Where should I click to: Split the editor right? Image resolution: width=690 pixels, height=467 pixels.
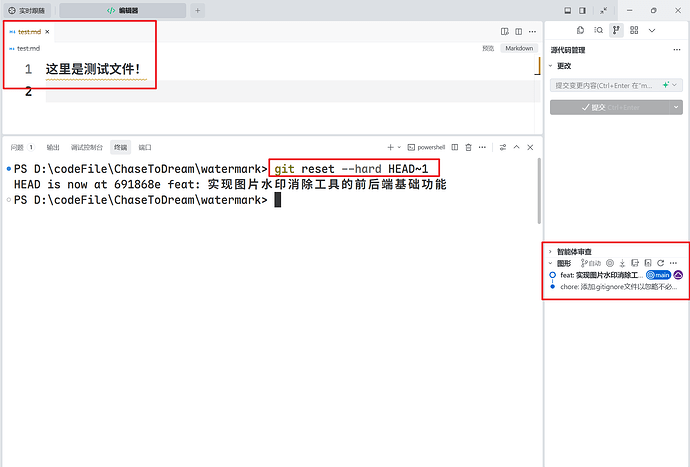click(x=519, y=31)
